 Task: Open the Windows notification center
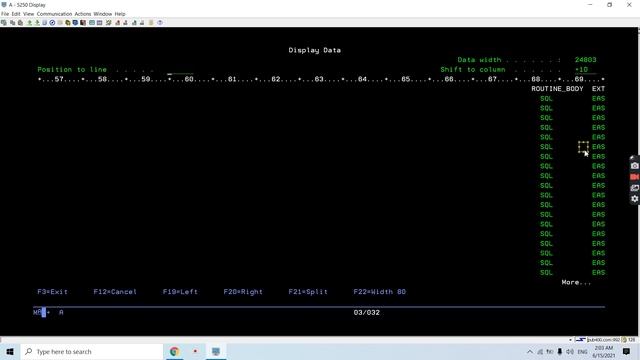[x=627, y=351]
